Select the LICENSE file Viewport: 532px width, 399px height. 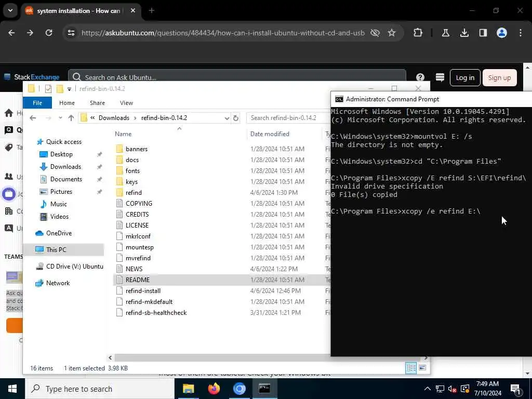pyautogui.click(x=137, y=225)
